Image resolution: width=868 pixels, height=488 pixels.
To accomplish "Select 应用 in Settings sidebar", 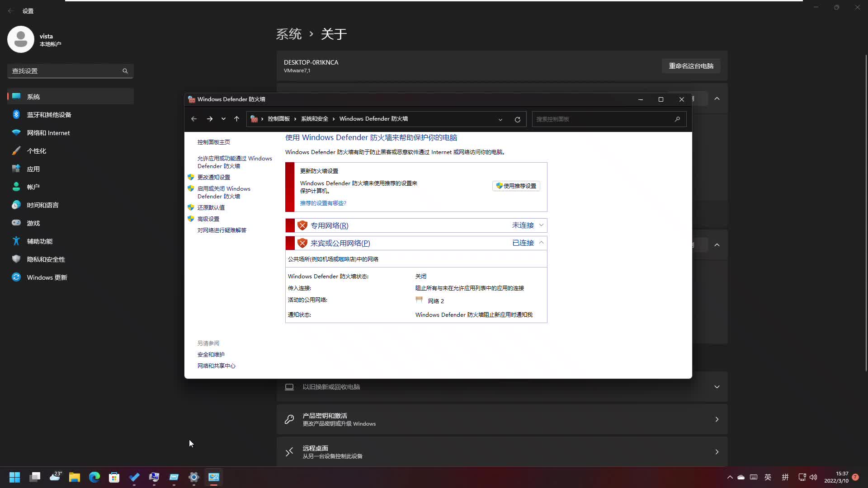I will tap(71, 169).
